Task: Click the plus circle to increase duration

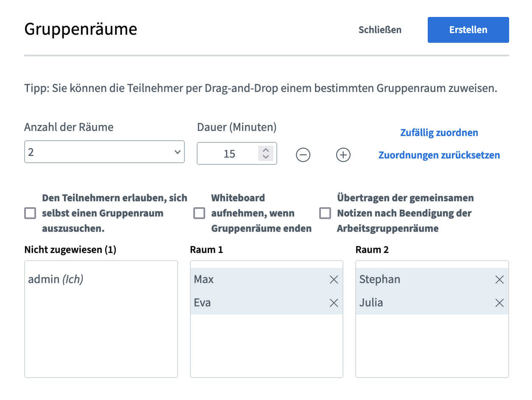Action: pyautogui.click(x=343, y=155)
